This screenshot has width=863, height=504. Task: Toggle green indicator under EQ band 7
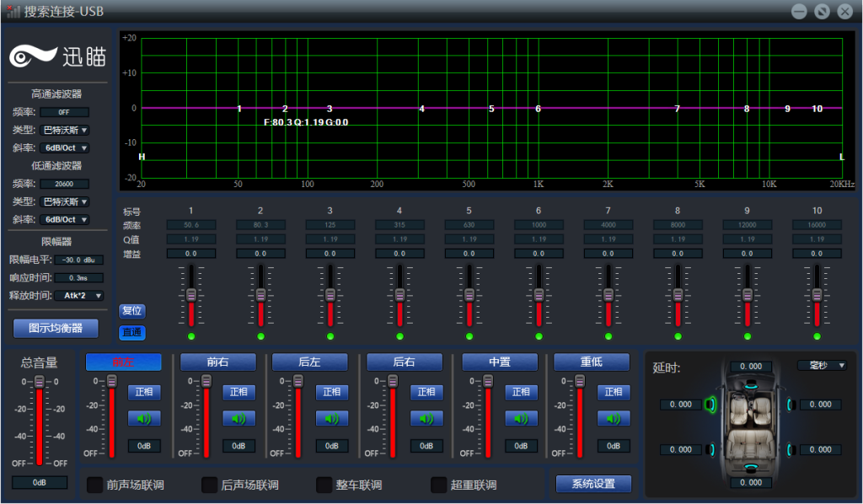[x=608, y=336]
